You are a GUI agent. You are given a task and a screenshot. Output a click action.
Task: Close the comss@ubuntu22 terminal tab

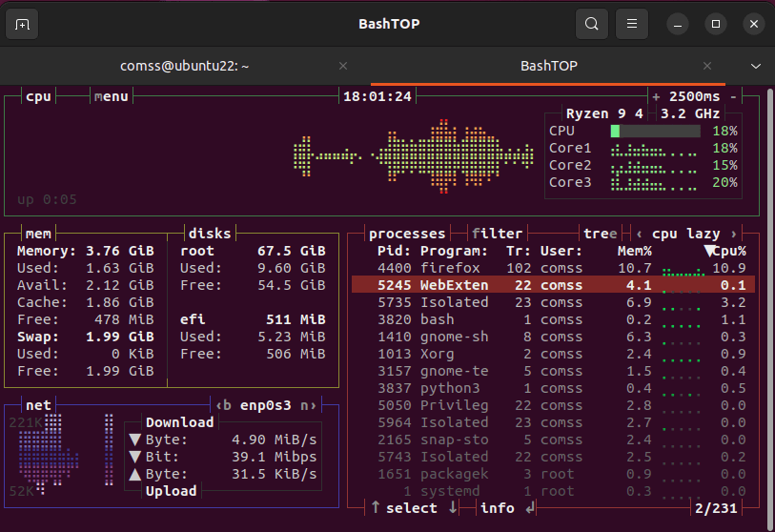[344, 66]
